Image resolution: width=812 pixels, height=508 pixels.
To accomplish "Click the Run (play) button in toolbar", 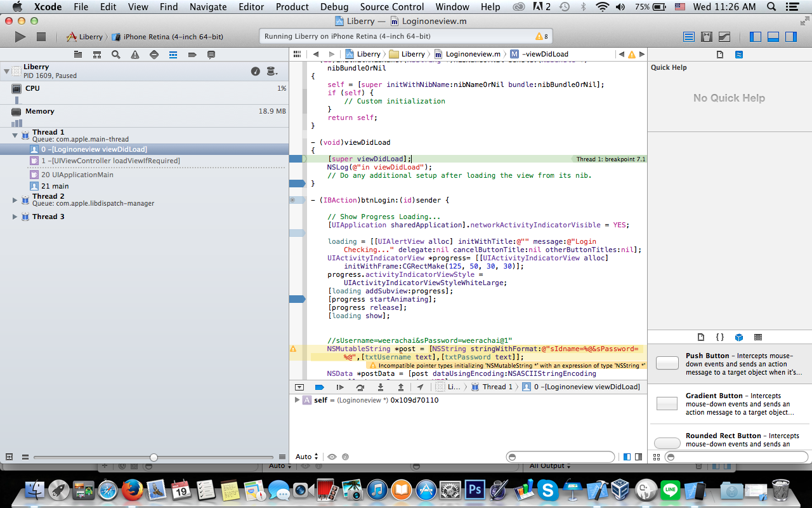I will pyautogui.click(x=20, y=37).
